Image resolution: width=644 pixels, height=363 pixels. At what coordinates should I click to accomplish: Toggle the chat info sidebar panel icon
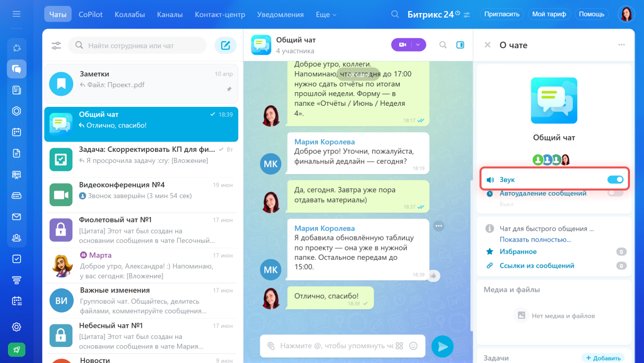(x=460, y=45)
